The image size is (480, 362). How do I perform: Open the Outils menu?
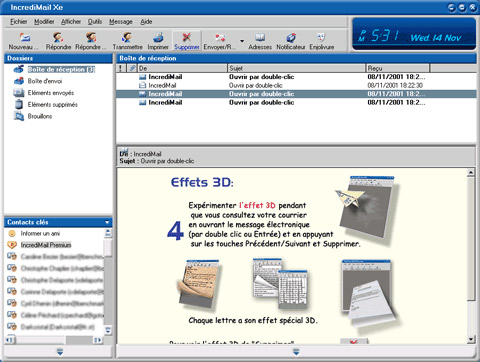click(95, 22)
